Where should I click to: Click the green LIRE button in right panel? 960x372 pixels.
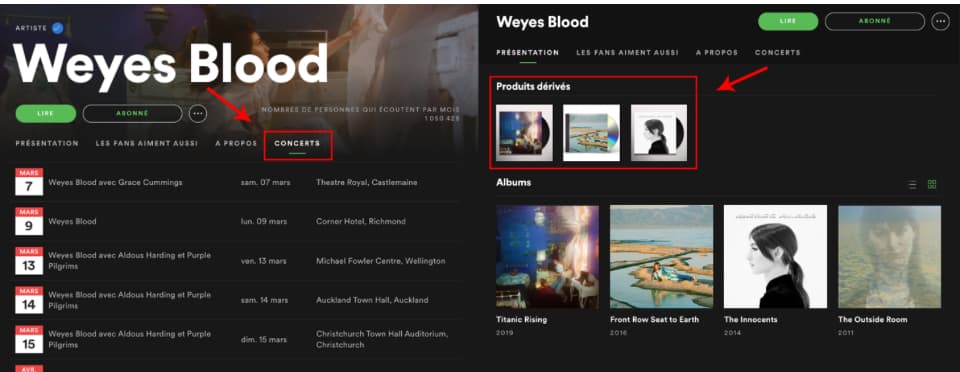pos(788,21)
